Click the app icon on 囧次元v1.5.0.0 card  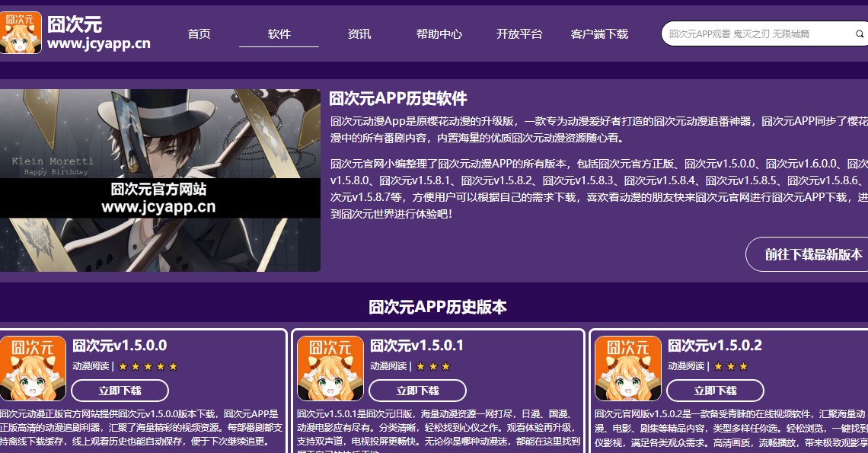(x=34, y=368)
